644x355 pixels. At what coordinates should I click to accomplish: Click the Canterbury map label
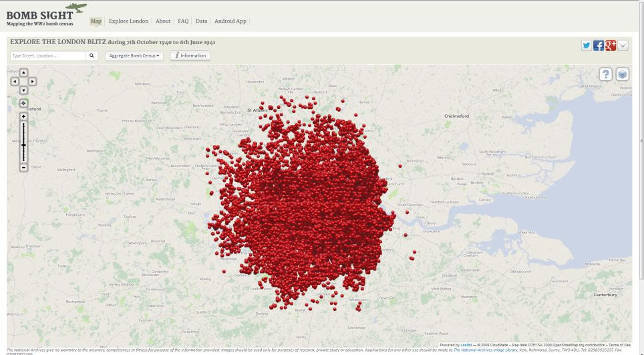point(605,295)
